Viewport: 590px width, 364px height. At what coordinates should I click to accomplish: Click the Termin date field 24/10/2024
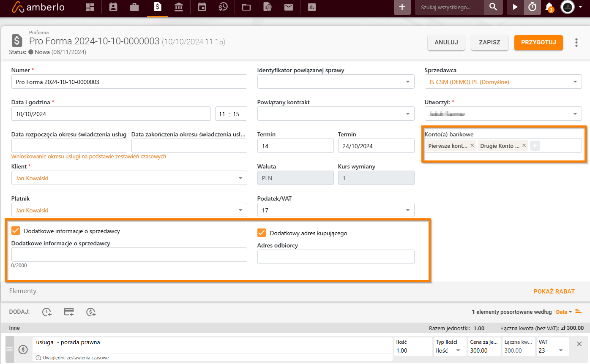click(376, 146)
